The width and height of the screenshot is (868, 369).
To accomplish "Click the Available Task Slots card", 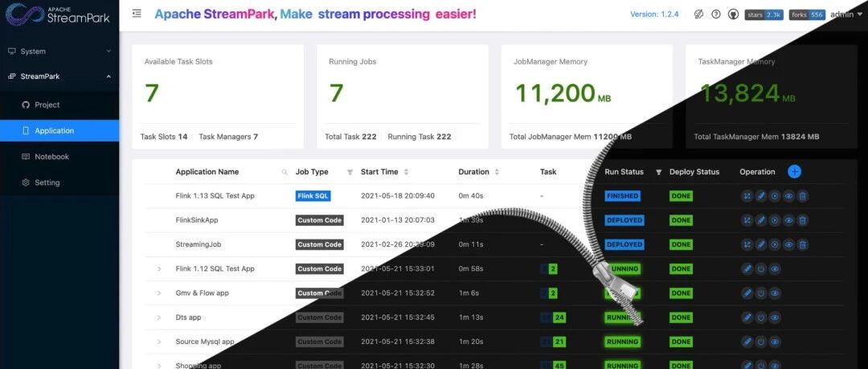I will [218, 96].
